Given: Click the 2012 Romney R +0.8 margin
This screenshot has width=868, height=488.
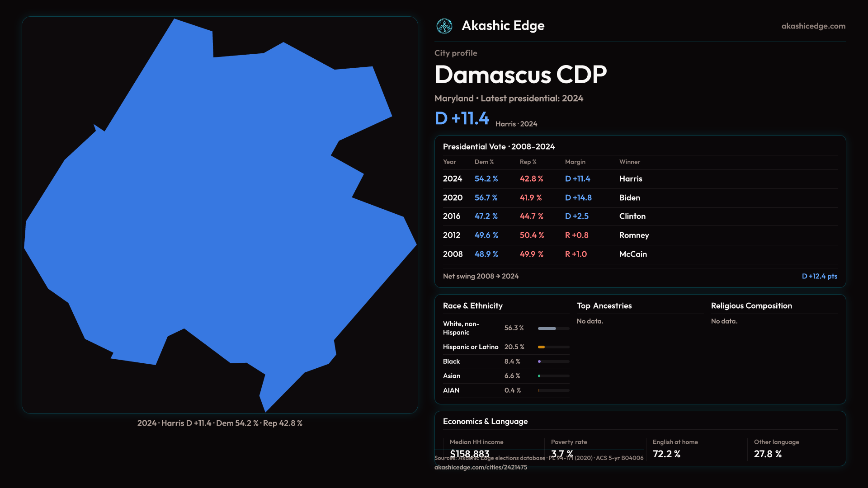Looking at the screenshot, I should (x=576, y=235).
